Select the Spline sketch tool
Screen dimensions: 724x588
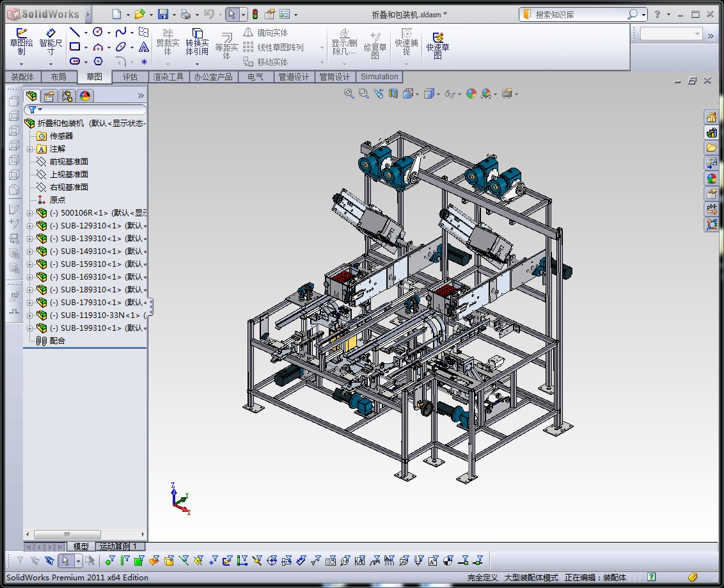(120, 32)
